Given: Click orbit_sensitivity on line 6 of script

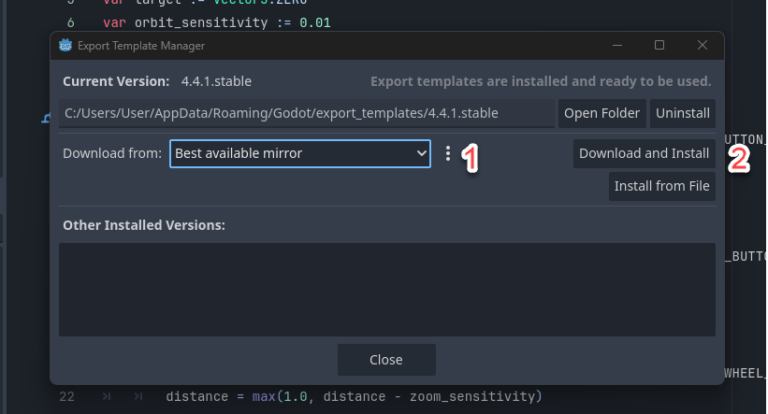Looking at the screenshot, I should pos(201,23).
